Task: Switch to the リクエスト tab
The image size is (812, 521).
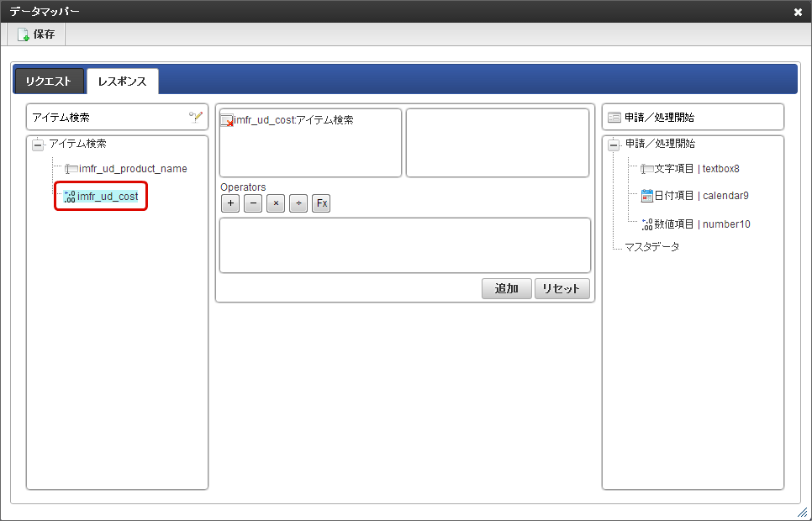Action: click(49, 82)
